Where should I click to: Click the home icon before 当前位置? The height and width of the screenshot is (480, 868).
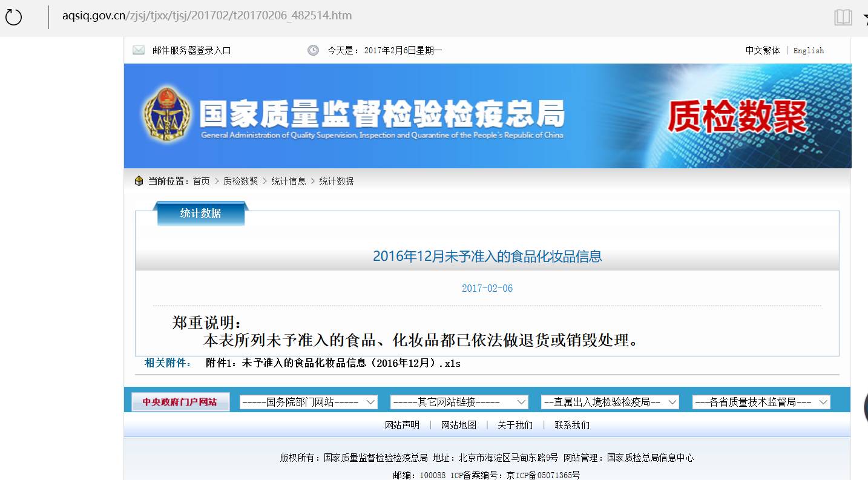137,180
